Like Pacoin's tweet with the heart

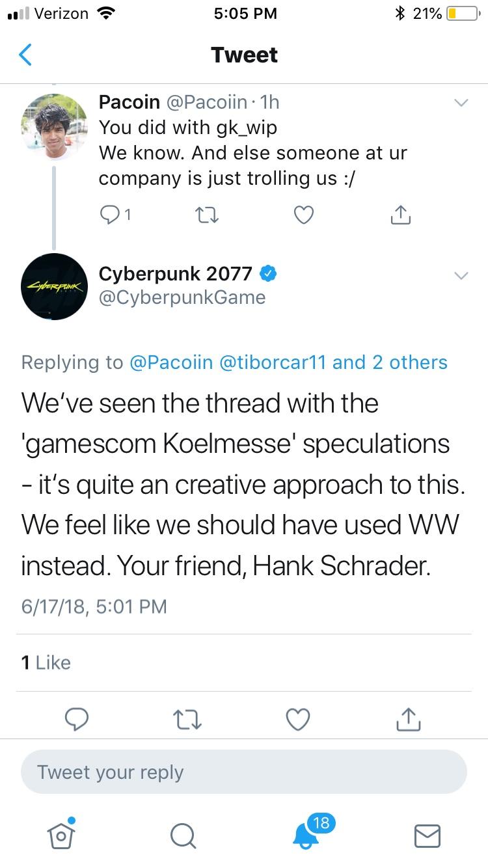click(304, 215)
